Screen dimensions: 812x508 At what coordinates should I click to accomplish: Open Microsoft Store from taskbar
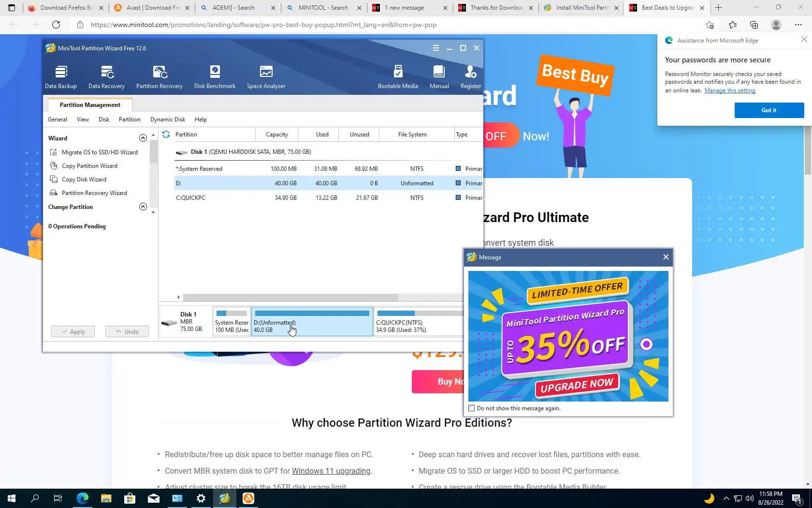click(x=130, y=498)
